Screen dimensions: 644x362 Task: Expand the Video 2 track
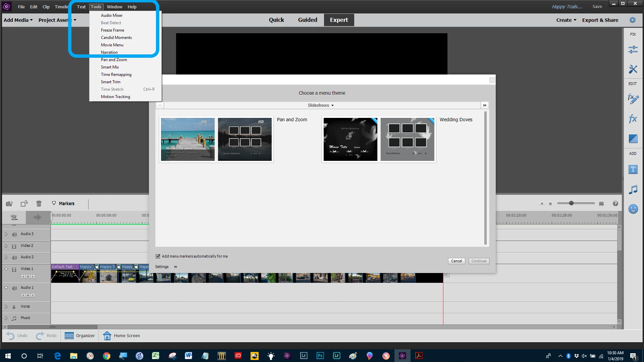click(x=6, y=246)
